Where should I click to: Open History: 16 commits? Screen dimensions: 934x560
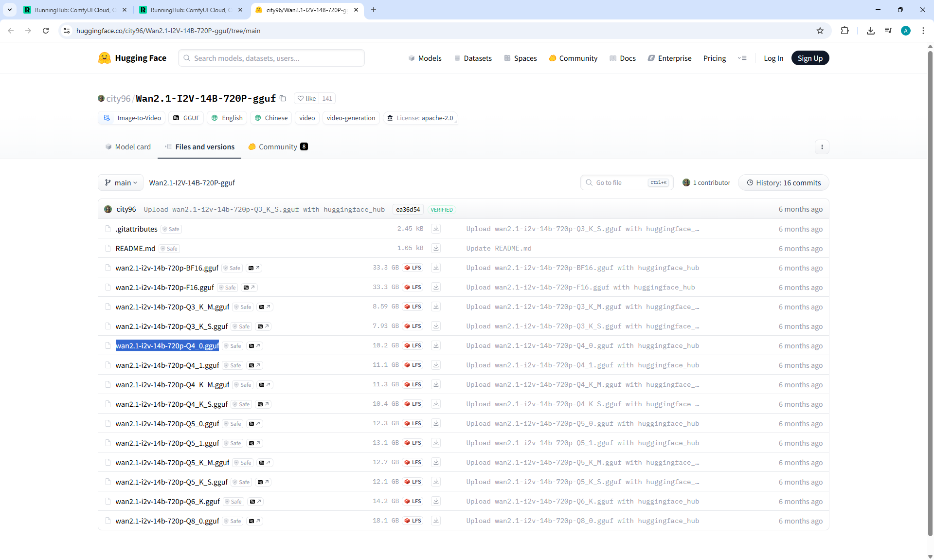(x=783, y=183)
